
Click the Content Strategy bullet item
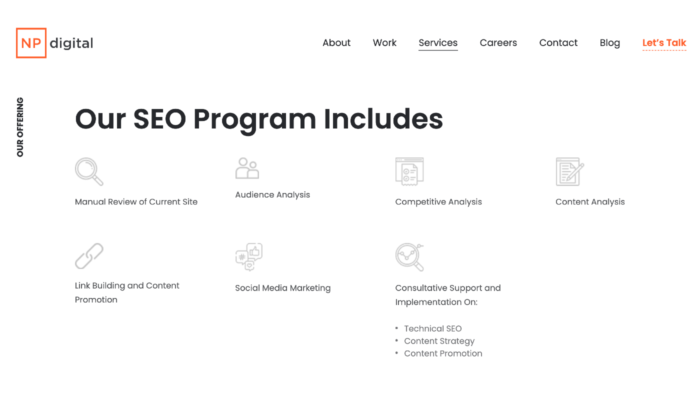[439, 341]
